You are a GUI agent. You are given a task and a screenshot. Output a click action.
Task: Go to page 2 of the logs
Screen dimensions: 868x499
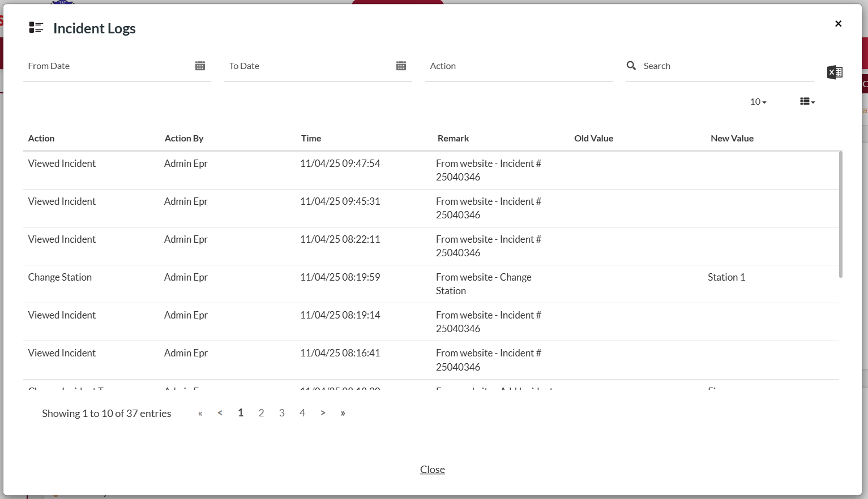[x=261, y=413]
